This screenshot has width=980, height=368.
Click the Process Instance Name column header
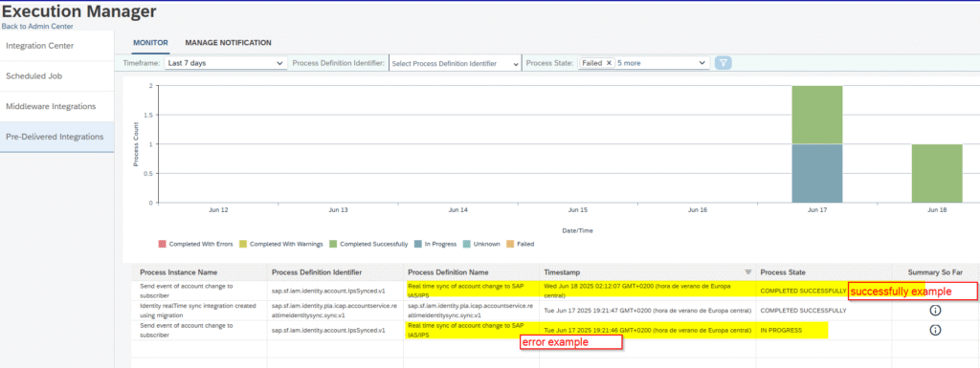click(199, 272)
